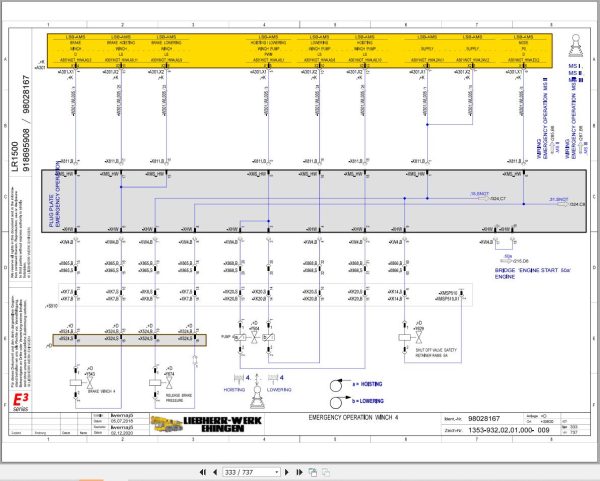Viewport: 600px width, 481px height.
Task: Go to the first page
Action: point(203,472)
